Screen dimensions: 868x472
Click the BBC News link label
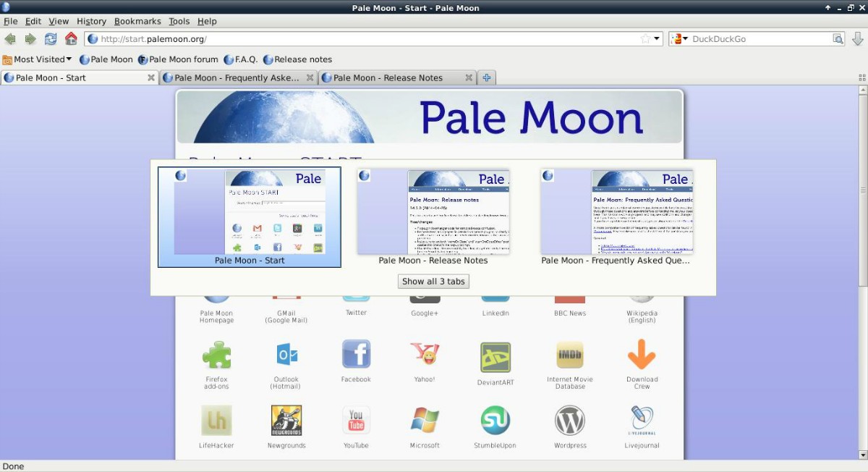[570, 313]
